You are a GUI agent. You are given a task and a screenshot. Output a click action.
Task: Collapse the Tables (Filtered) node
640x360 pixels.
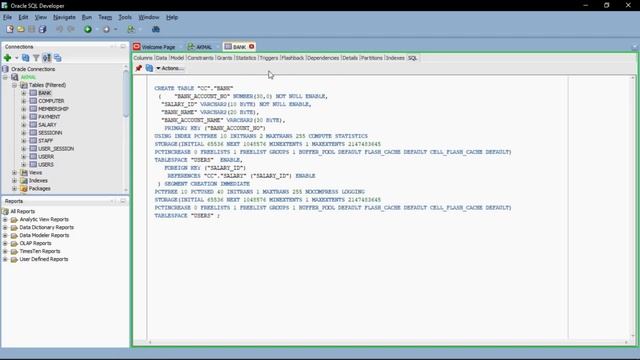[14, 85]
